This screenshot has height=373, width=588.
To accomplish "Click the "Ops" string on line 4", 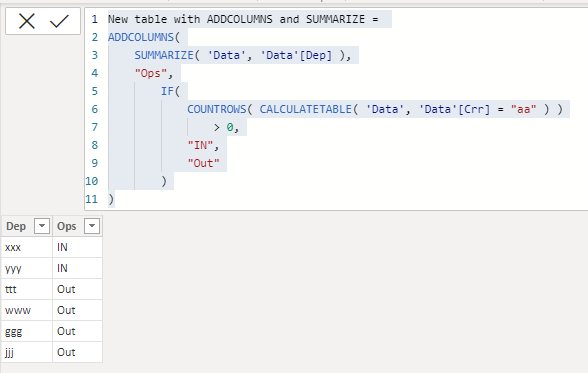I will pyautogui.click(x=151, y=73).
